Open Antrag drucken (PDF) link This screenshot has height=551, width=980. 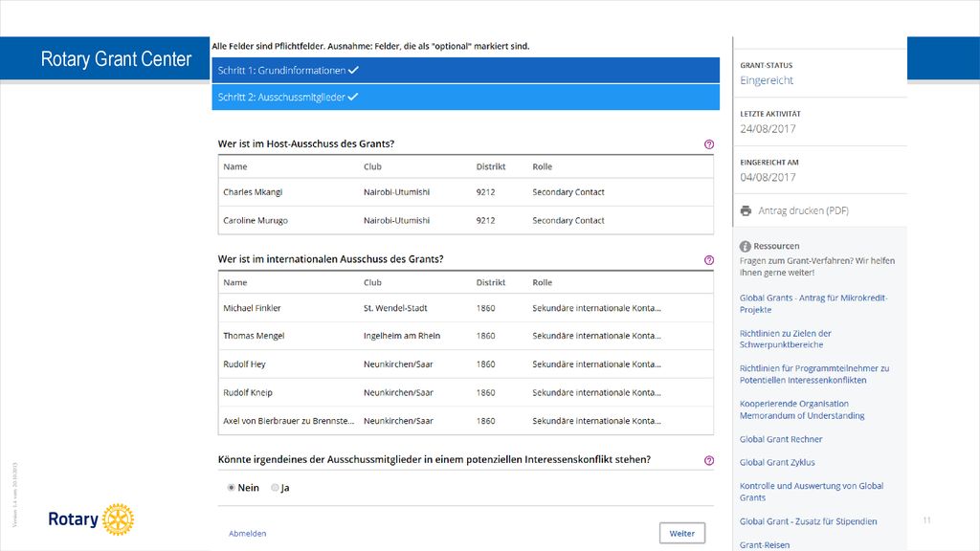point(803,211)
